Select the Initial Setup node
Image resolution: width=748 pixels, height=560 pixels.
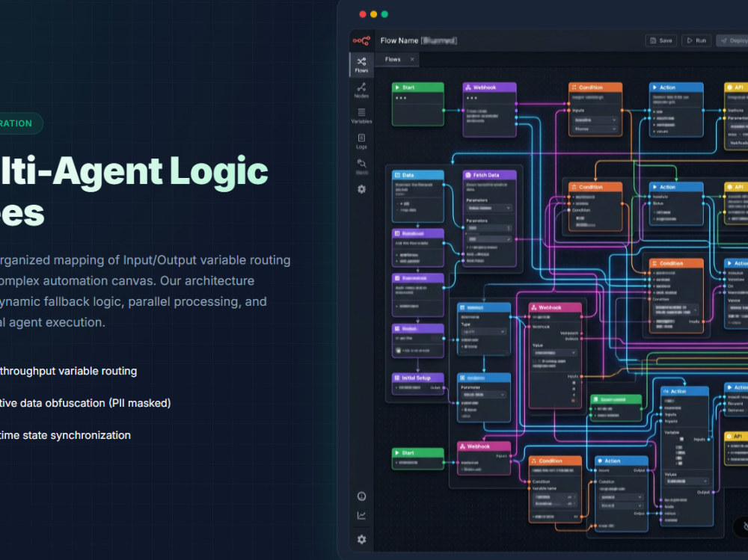pyautogui.click(x=418, y=384)
